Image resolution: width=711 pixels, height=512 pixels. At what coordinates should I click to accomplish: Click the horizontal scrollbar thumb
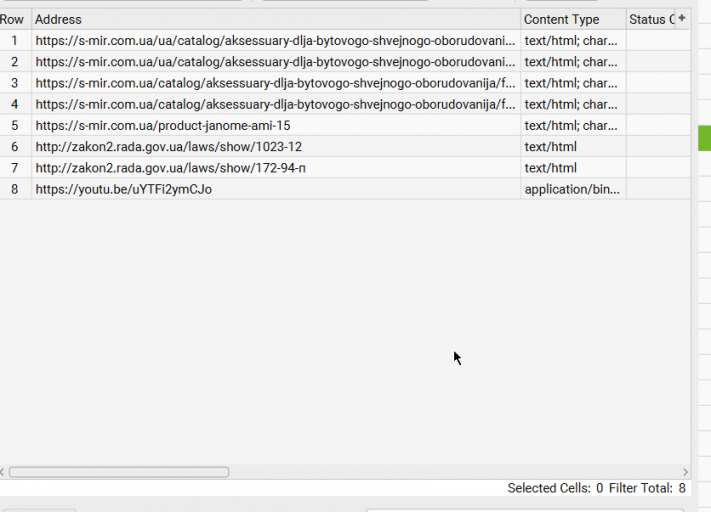[x=119, y=472]
